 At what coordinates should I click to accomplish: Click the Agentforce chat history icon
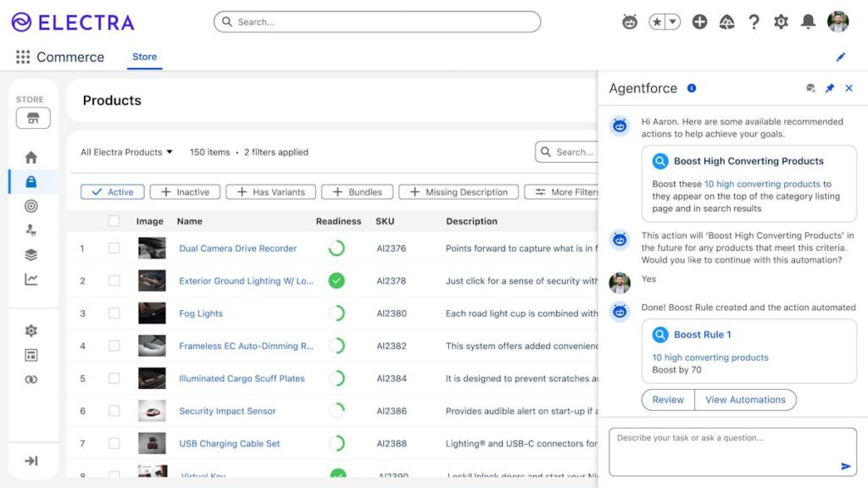coord(811,88)
